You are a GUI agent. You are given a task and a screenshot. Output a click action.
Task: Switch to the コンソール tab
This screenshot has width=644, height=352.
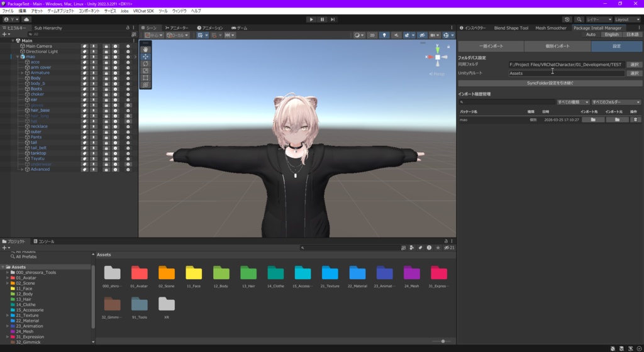pyautogui.click(x=43, y=241)
